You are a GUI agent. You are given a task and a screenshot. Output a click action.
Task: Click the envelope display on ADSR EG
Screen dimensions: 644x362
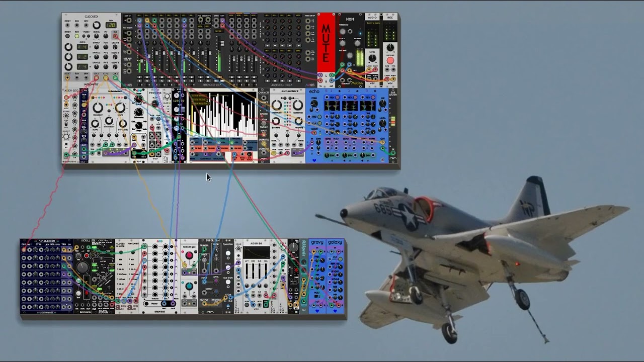[x=256, y=252]
